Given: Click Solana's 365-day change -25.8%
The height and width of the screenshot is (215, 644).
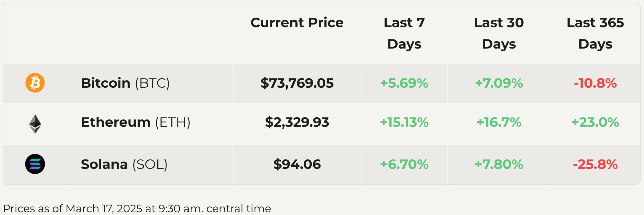Looking at the screenshot, I should pos(595,164).
